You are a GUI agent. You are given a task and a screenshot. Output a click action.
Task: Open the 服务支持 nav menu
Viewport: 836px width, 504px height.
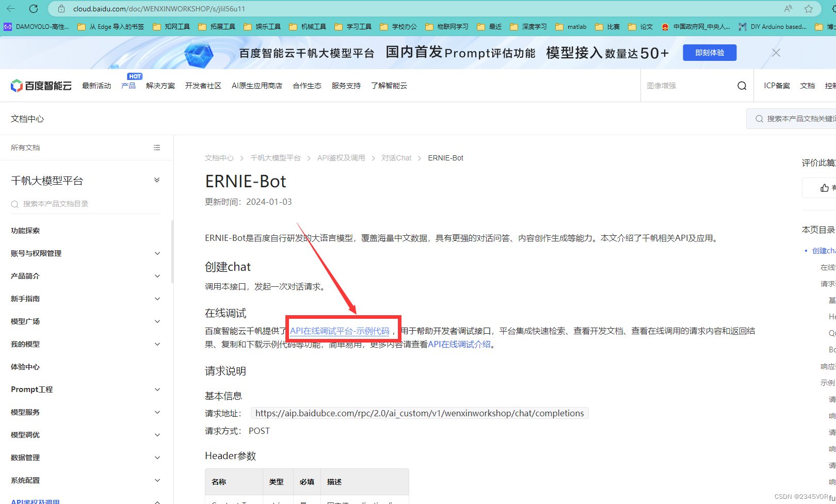(x=346, y=86)
